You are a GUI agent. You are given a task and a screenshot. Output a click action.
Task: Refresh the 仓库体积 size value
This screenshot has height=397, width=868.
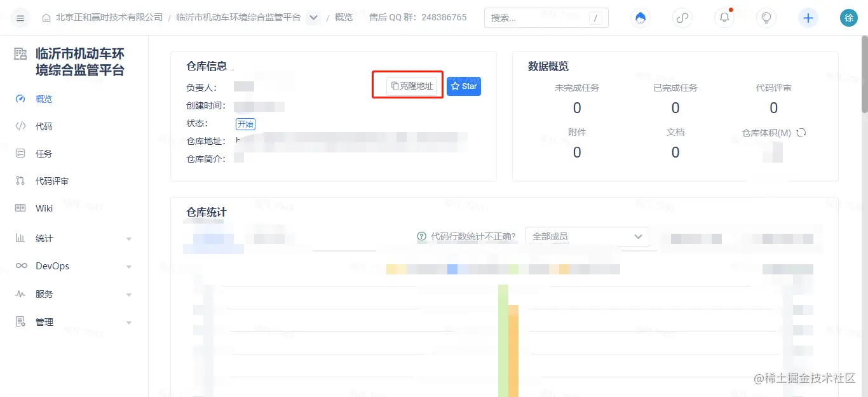801,133
